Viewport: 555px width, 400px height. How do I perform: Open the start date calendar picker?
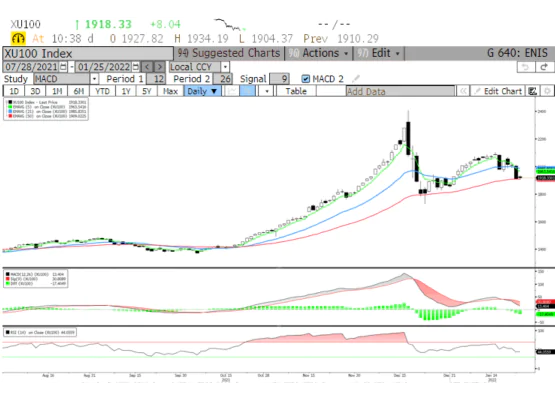pyautogui.click(x=63, y=67)
